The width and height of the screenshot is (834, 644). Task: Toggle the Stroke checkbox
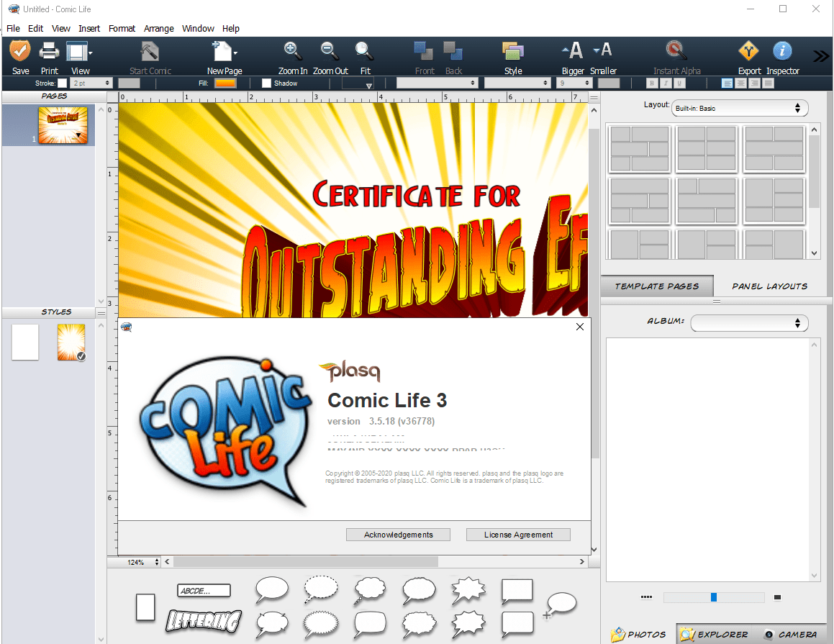[62, 83]
